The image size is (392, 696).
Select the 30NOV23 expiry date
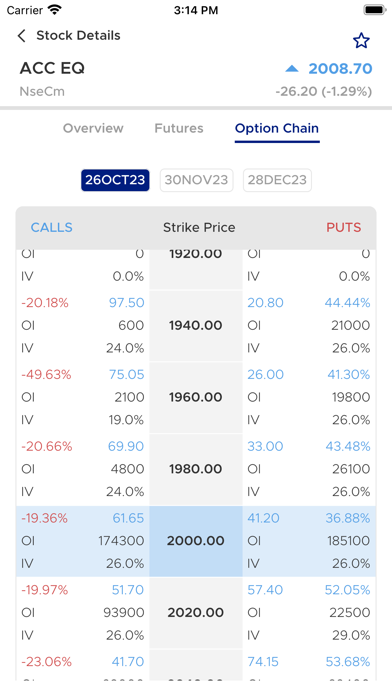point(196,180)
